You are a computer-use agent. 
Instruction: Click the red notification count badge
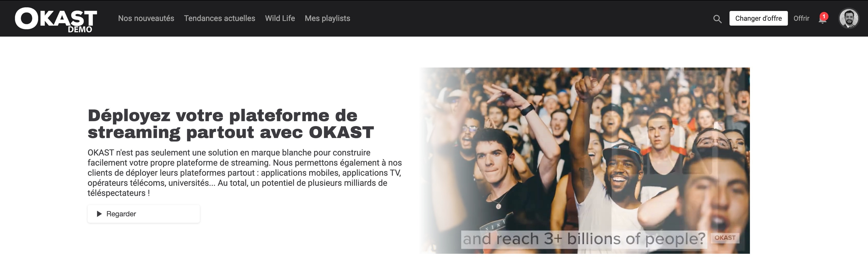tap(824, 16)
